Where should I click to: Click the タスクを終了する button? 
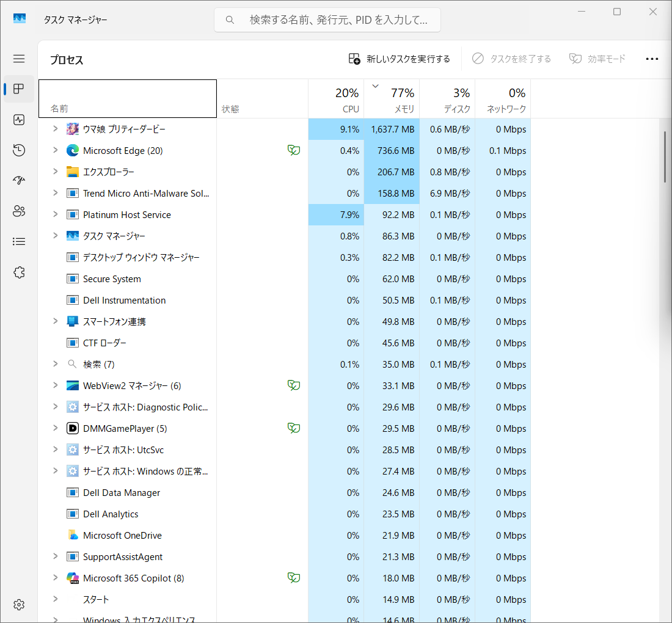(x=512, y=59)
